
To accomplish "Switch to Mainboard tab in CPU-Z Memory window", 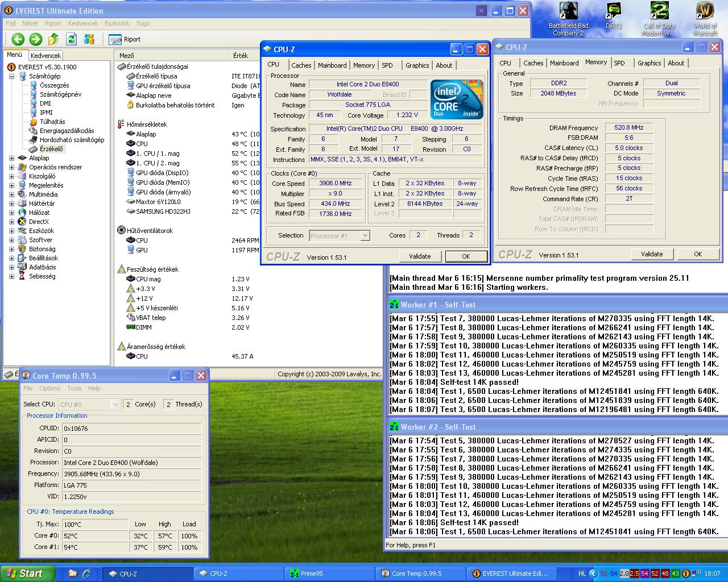I will pos(564,63).
